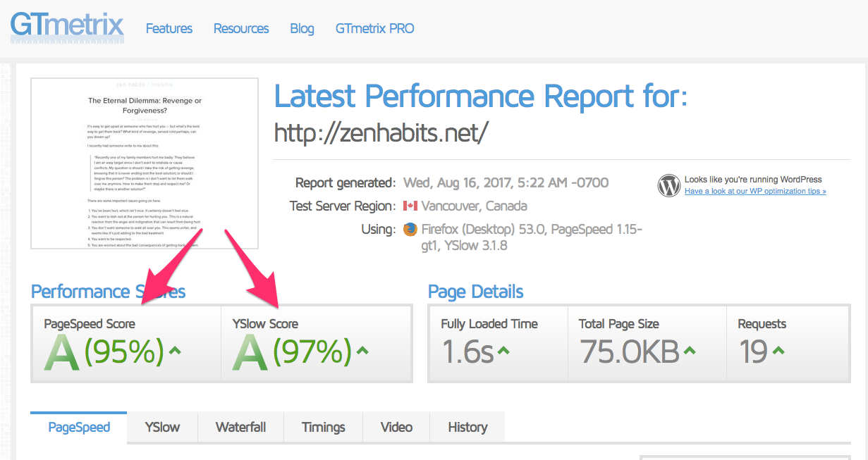Screen dimensions: 868x460
Task: Click the WordPress logo icon
Action: coord(668,185)
